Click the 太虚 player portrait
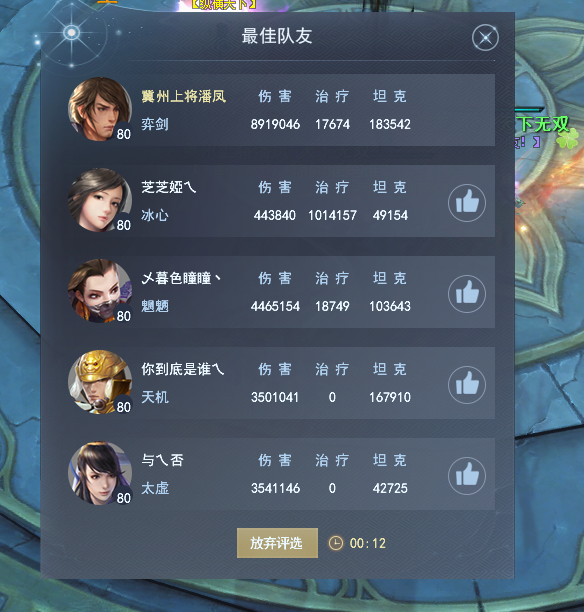 (100, 473)
